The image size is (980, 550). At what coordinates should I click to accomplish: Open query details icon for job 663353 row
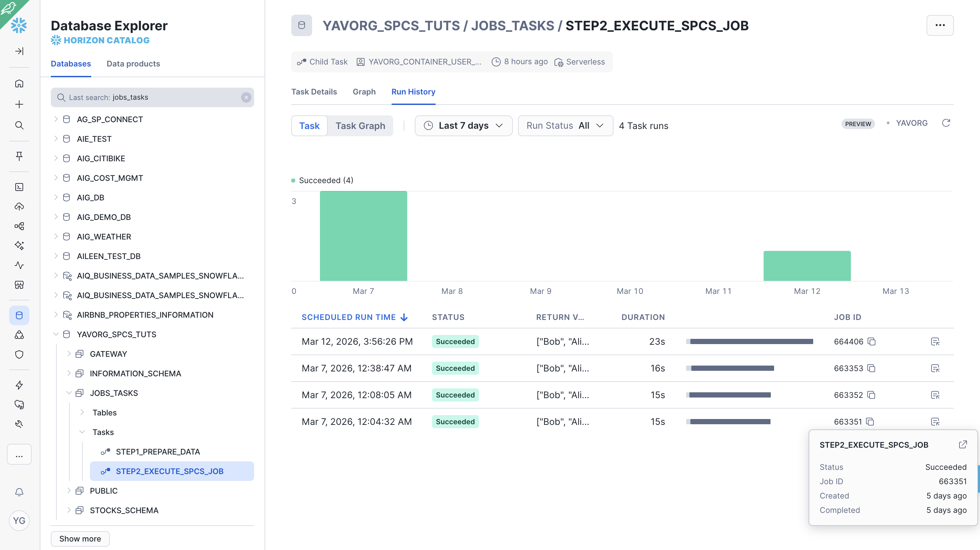(x=935, y=368)
